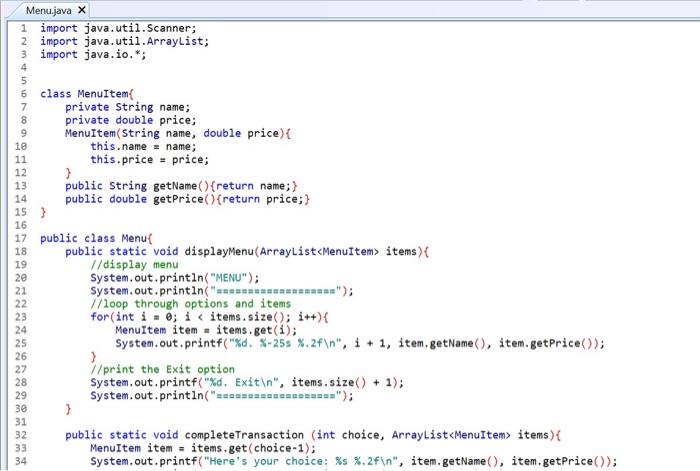The height and width of the screenshot is (471, 700).
Task: Click the 'class MenuItem{' declaration
Action: coord(87,94)
